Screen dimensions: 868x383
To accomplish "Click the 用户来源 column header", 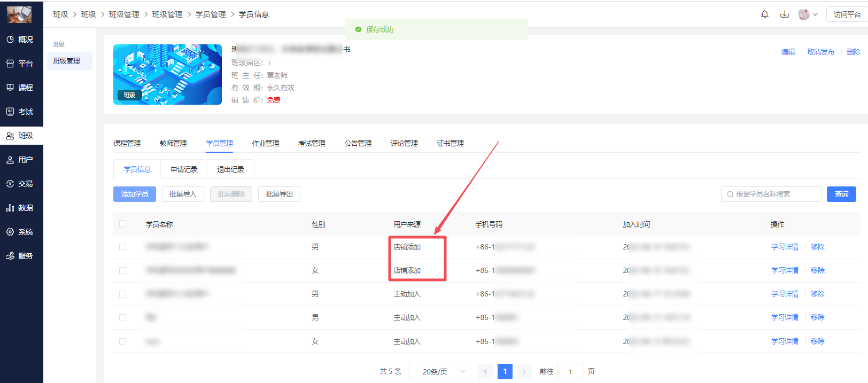I will (x=407, y=224).
